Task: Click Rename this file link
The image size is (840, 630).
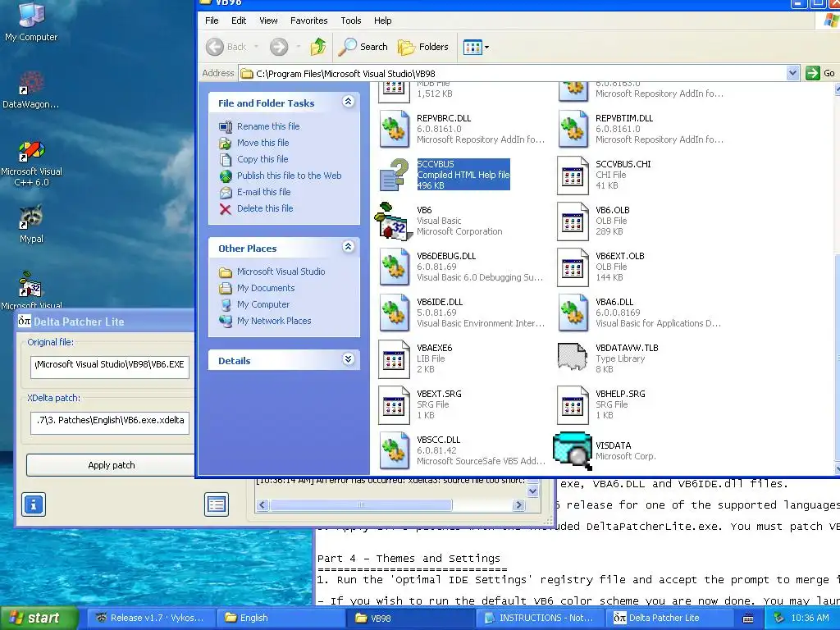Action: pos(268,126)
